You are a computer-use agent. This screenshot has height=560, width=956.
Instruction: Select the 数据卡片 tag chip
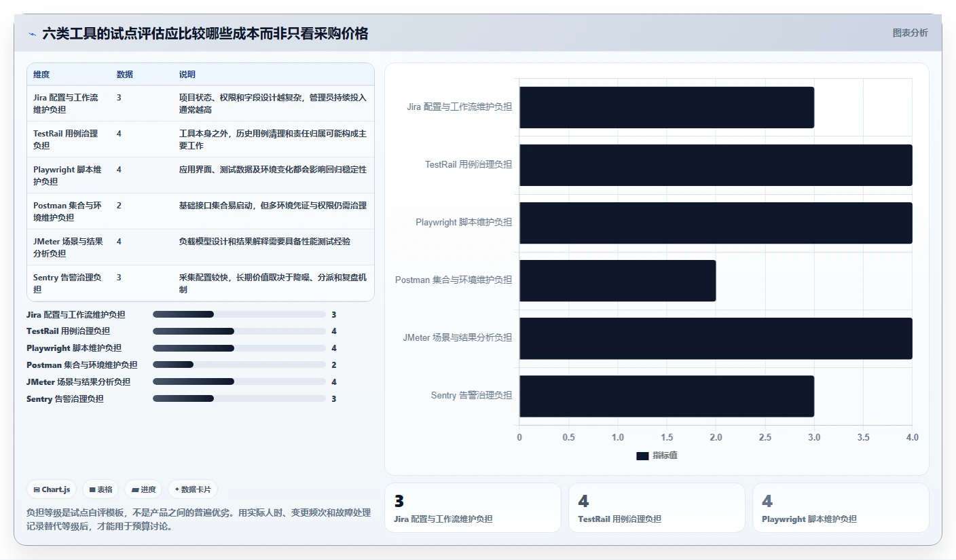click(x=193, y=489)
